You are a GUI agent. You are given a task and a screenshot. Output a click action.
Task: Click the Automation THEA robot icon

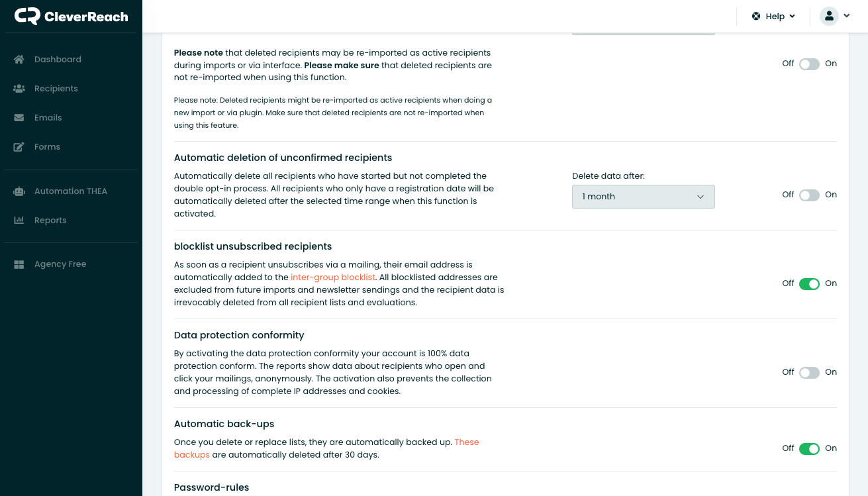pos(19,191)
